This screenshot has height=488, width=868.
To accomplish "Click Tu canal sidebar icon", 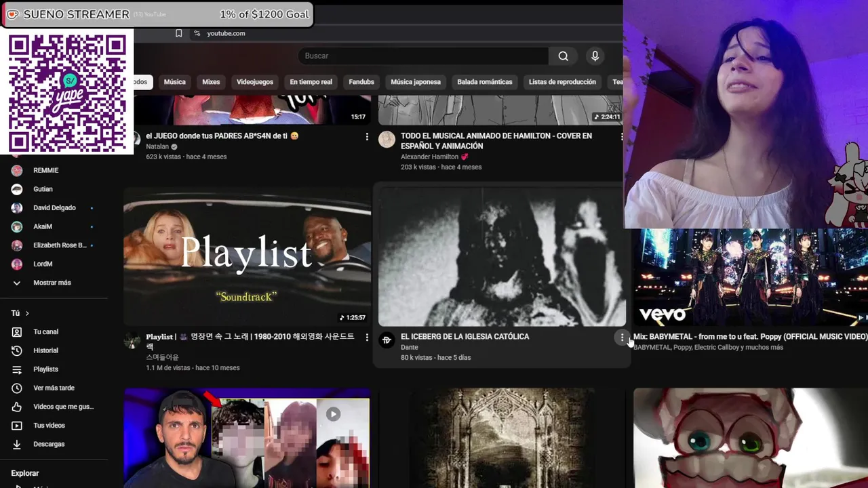I will click(17, 332).
